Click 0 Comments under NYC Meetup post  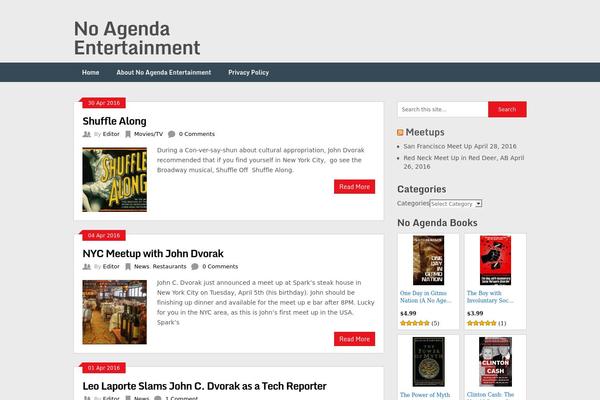point(220,266)
